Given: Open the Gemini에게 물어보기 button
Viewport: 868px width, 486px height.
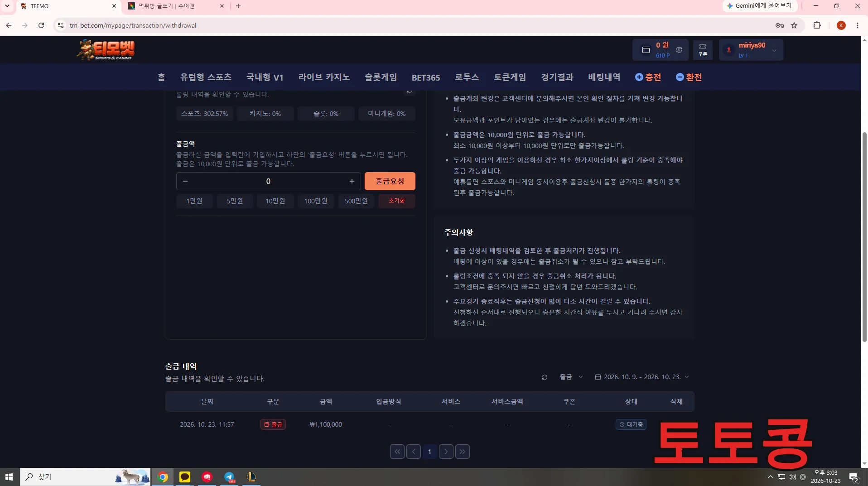Looking at the screenshot, I should click(x=760, y=6).
